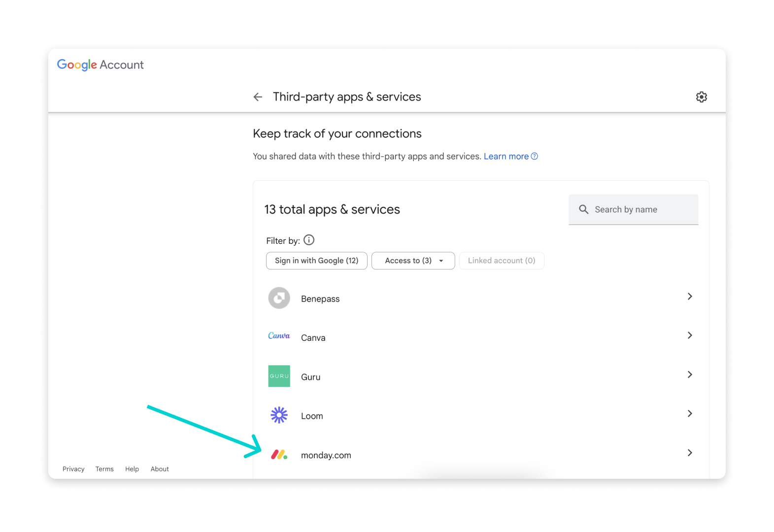774x532 pixels.
Task: Open the Terms footer link
Action: (x=104, y=469)
